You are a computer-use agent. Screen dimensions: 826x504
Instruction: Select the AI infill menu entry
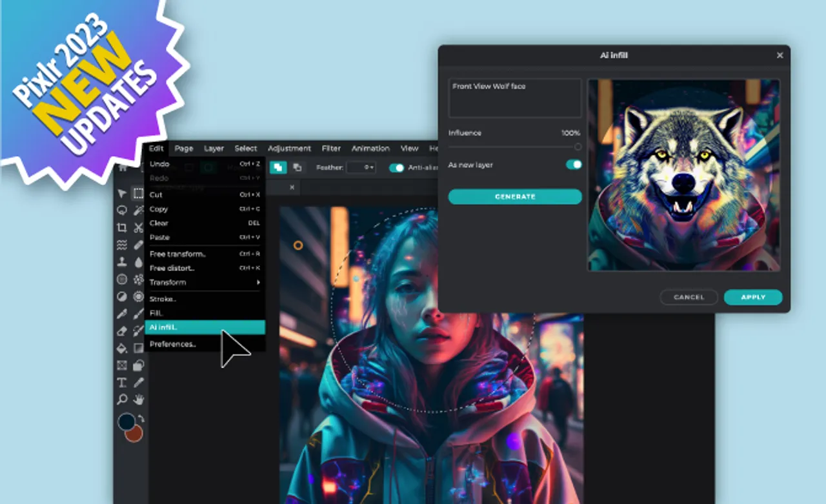(x=205, y=327)
